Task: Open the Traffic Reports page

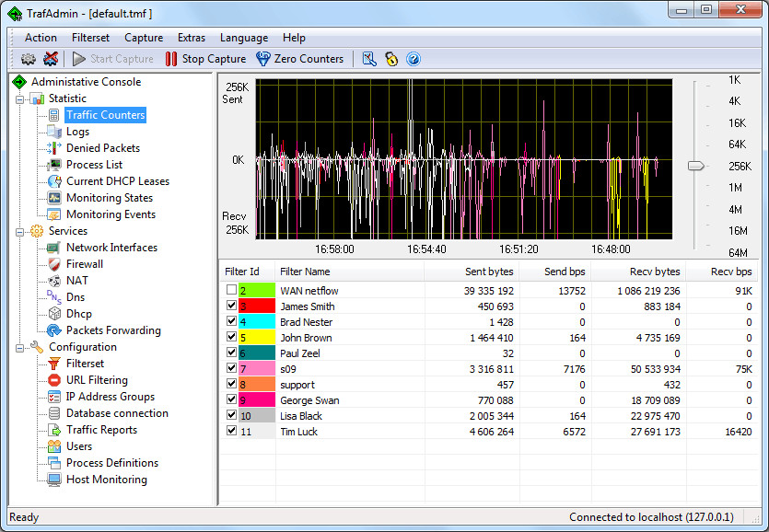Action: [103, 430]
